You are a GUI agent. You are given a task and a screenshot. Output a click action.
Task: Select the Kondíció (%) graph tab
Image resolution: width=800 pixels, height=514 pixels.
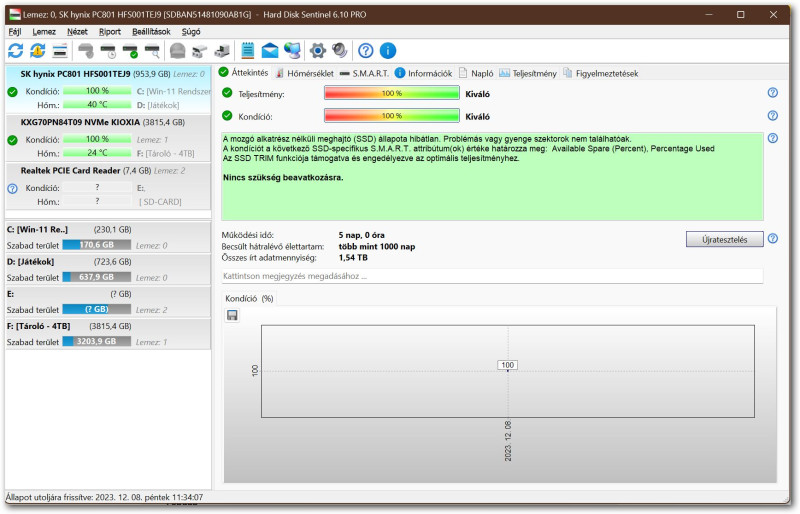point(249,299)
